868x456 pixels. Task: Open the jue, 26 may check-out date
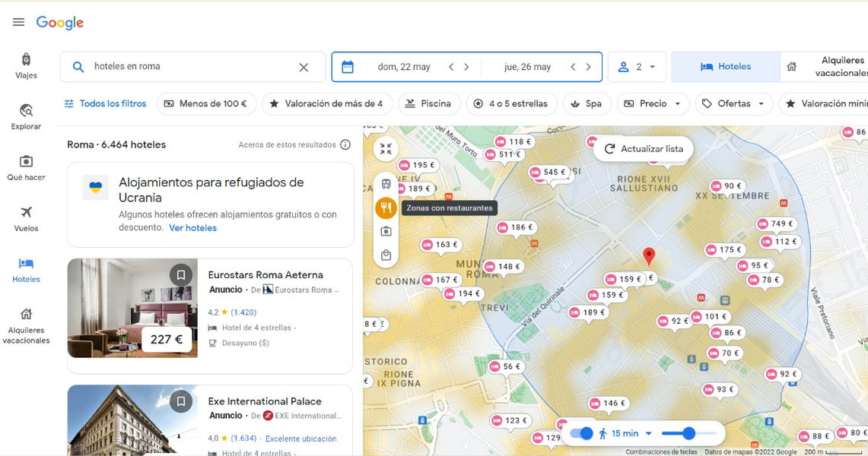tap(527, 67)
